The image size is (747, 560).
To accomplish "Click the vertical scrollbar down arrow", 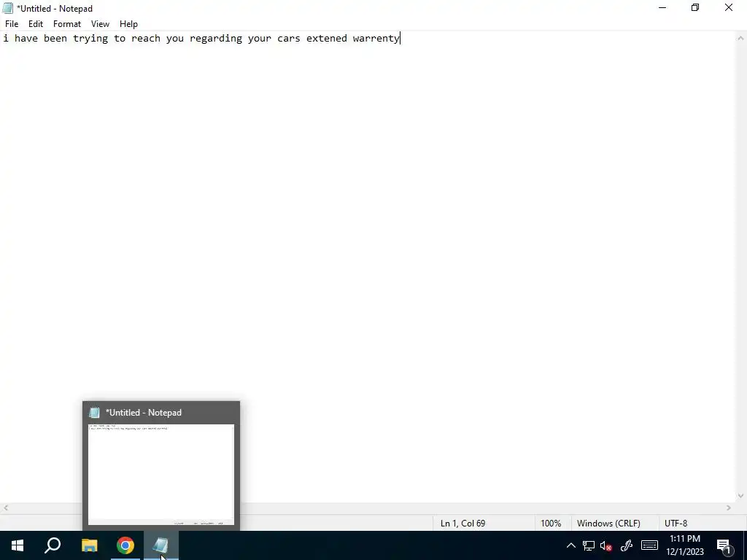I will pos(741,496).
